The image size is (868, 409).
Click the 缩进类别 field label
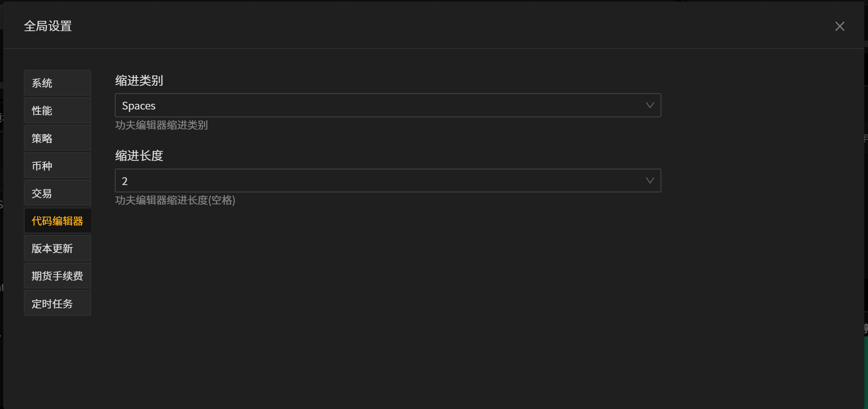139,80
